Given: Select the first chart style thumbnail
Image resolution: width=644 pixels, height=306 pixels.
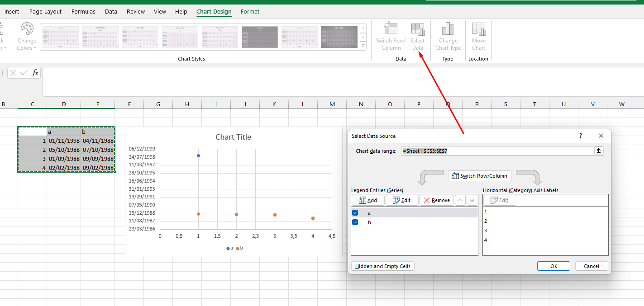Looking at the screenshot, I should tap(60, 37).
